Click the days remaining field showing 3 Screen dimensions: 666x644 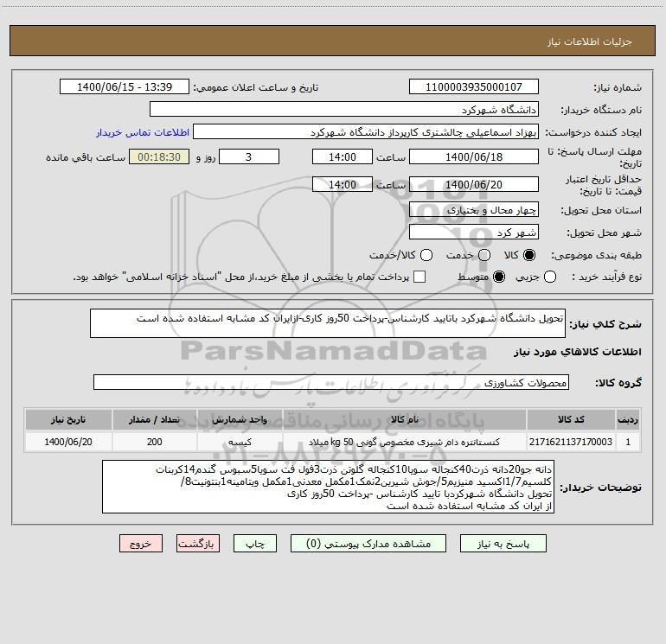pos(249,156)
